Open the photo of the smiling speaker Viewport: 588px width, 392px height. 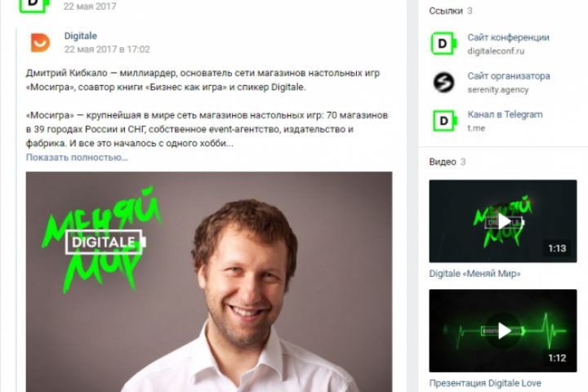[x=209, y=282]
